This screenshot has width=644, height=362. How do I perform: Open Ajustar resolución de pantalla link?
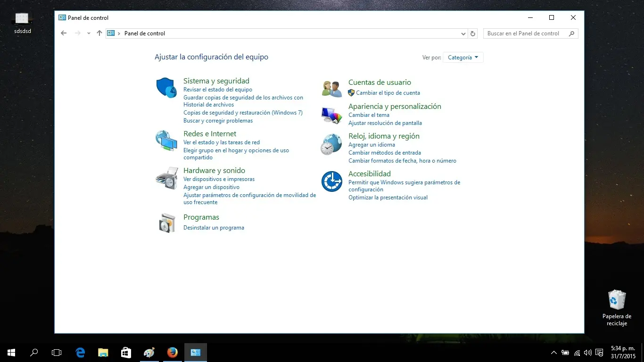click(385, 123)
